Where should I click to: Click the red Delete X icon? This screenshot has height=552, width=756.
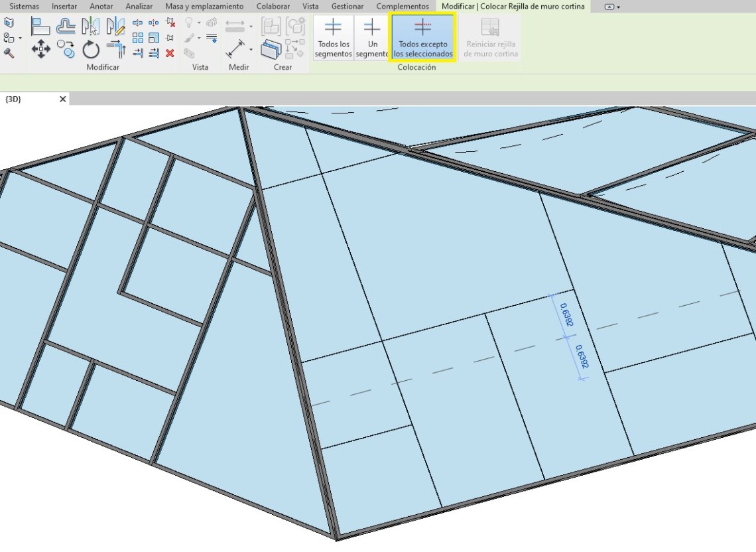(x=170, y=53)
